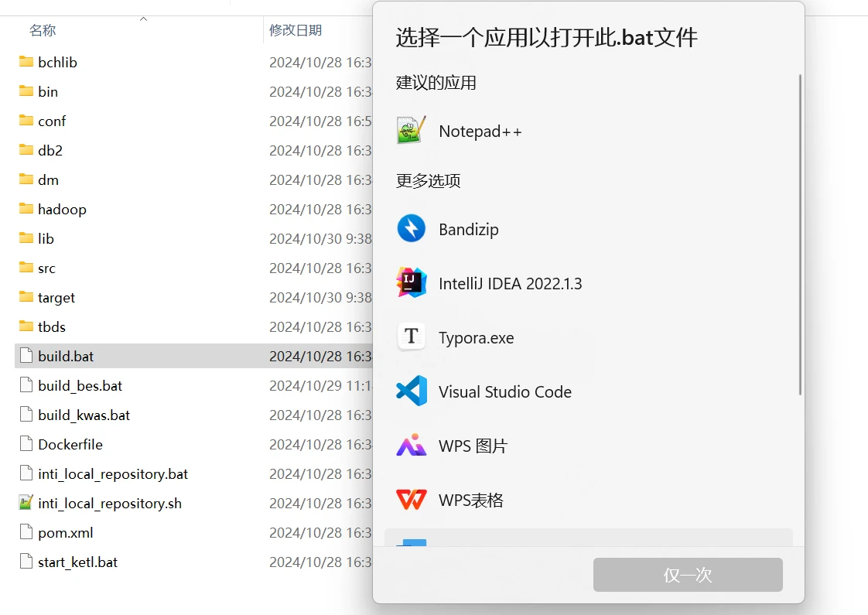Select inti_local_repository.bat file name
This screenshot has width=868, height=615.
113,474
